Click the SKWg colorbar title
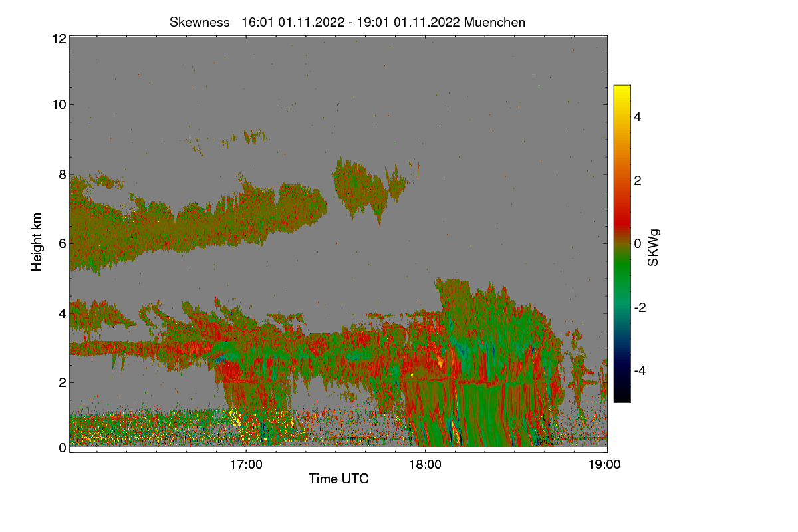 pos(653,247)
